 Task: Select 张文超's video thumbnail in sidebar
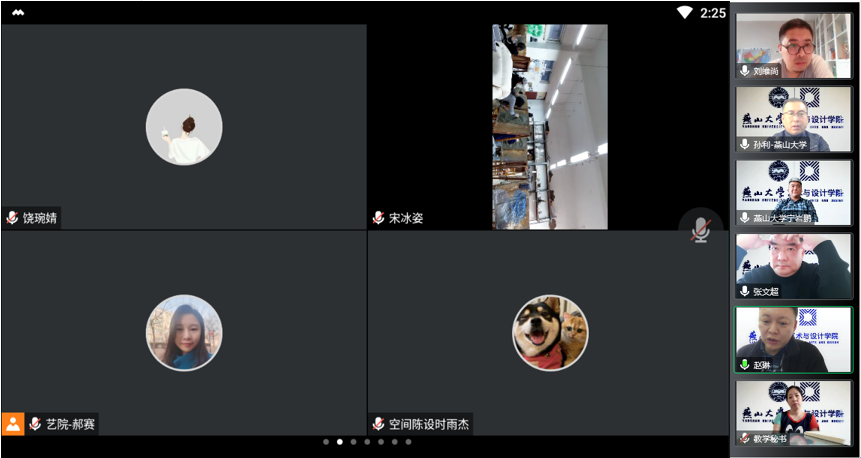click(794, 266)
